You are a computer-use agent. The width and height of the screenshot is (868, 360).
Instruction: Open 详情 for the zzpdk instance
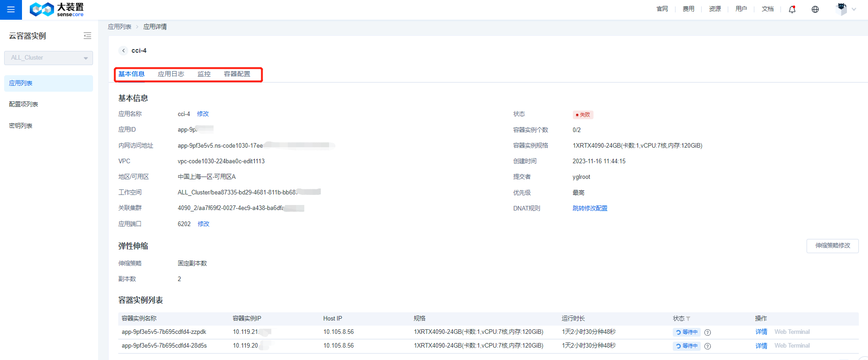[x=761, y=332]
